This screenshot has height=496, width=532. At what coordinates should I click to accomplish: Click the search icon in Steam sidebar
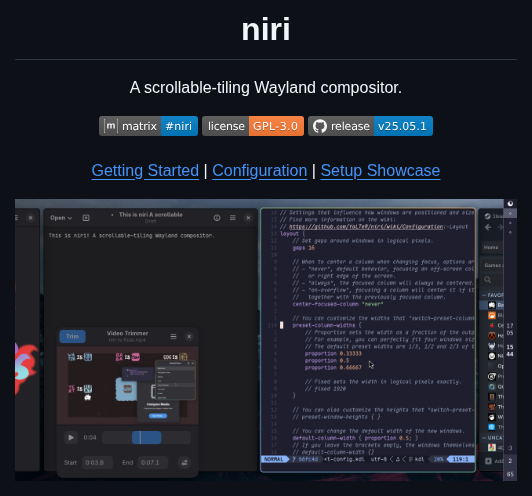pyautogui.click(x=488, y=280)
